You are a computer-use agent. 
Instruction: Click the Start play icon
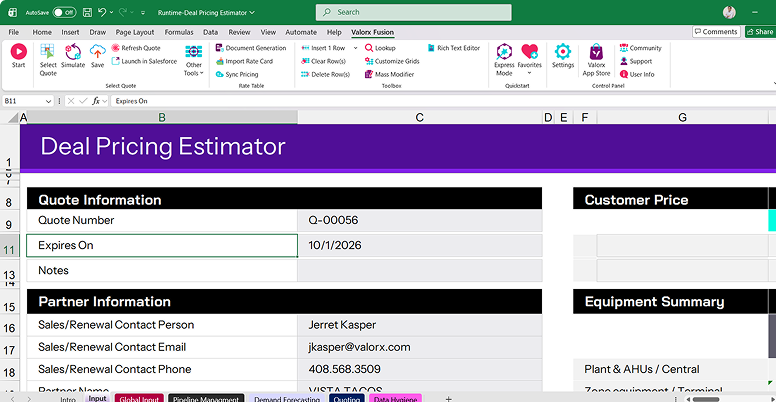[18, 51]
